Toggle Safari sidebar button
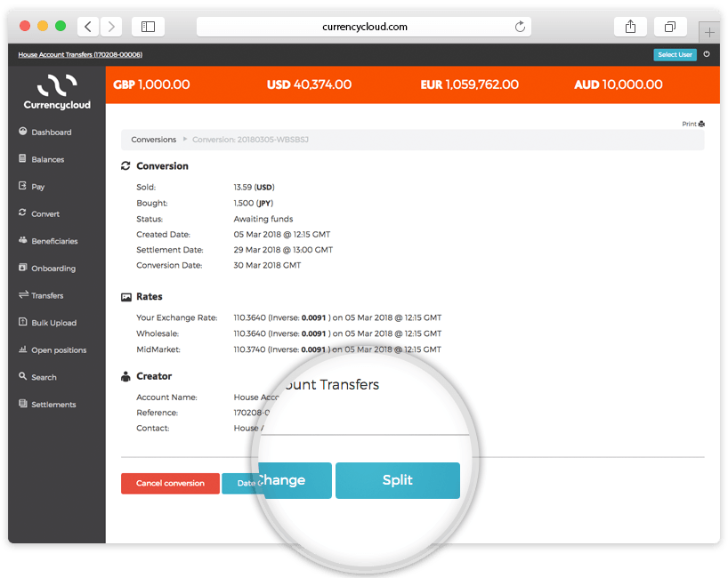This screenshot has width=728, height=578. (148, 27)
